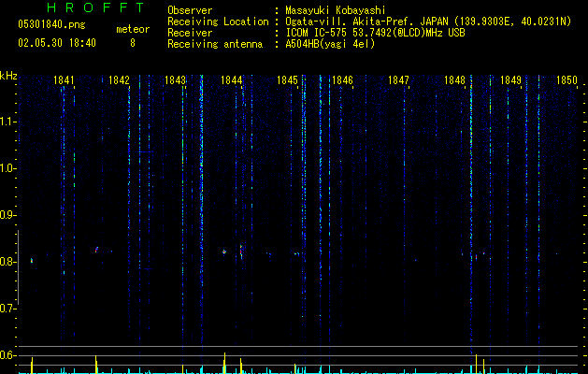The width and height of the screenshot is (588, 374).
Task: Click the 0.7 kHz axis label
Action: [x=7, y=309]
